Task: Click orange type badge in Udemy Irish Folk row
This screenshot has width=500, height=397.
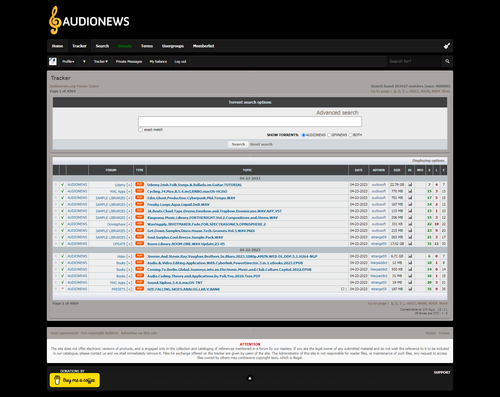Action: tap(139, 184)
